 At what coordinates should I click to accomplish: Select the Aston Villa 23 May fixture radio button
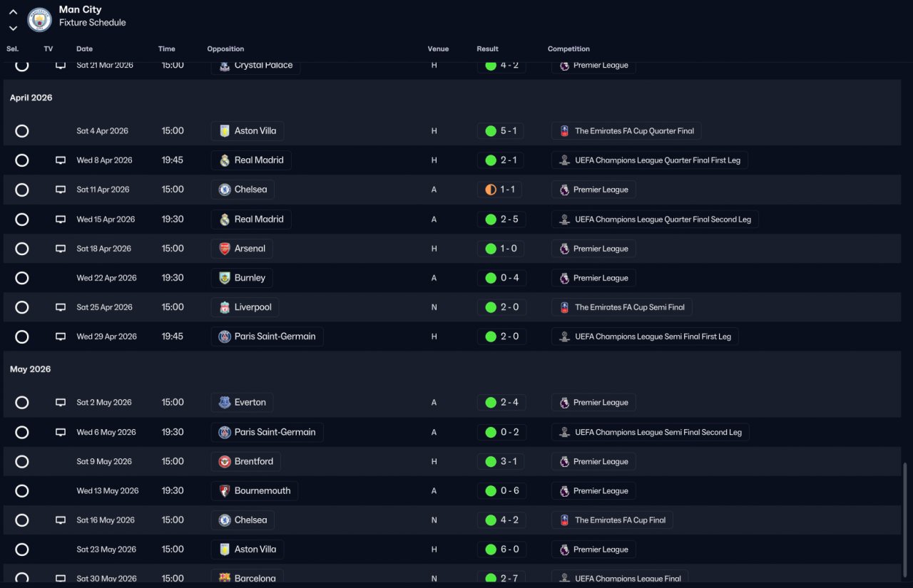tap(22, 550)
